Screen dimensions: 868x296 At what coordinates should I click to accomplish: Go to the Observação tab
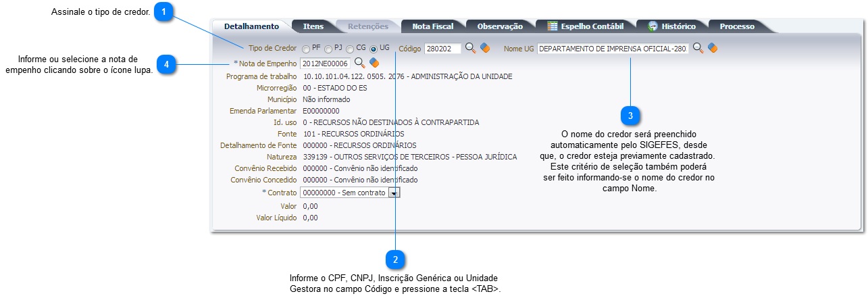point(500,26)
